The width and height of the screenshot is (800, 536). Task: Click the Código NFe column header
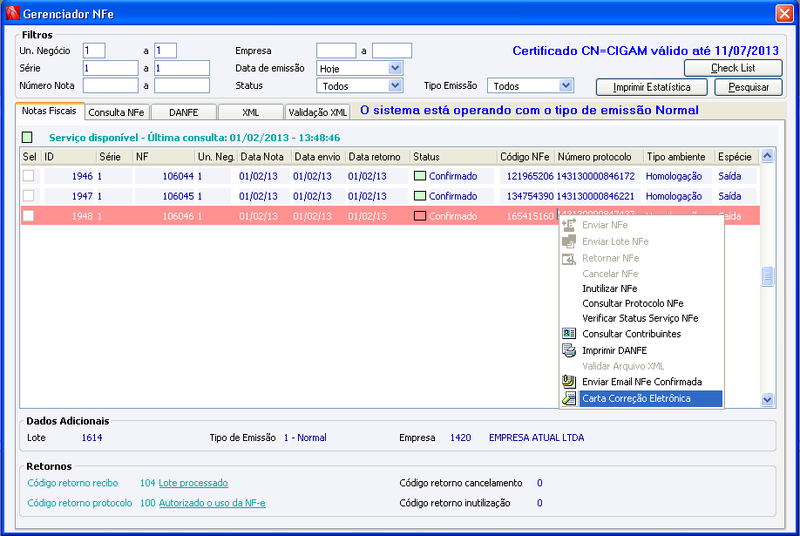point(526,157)
